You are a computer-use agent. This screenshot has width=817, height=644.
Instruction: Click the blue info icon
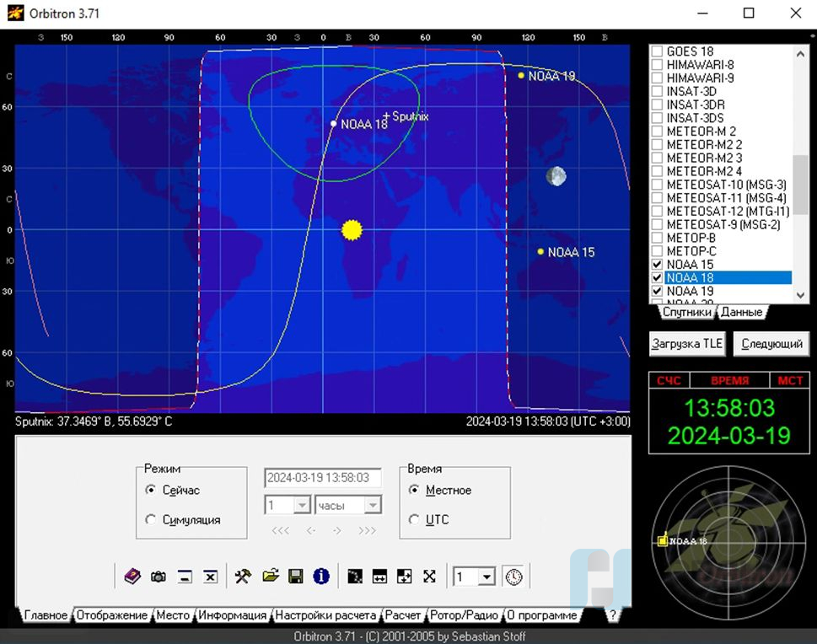point(321,577)
